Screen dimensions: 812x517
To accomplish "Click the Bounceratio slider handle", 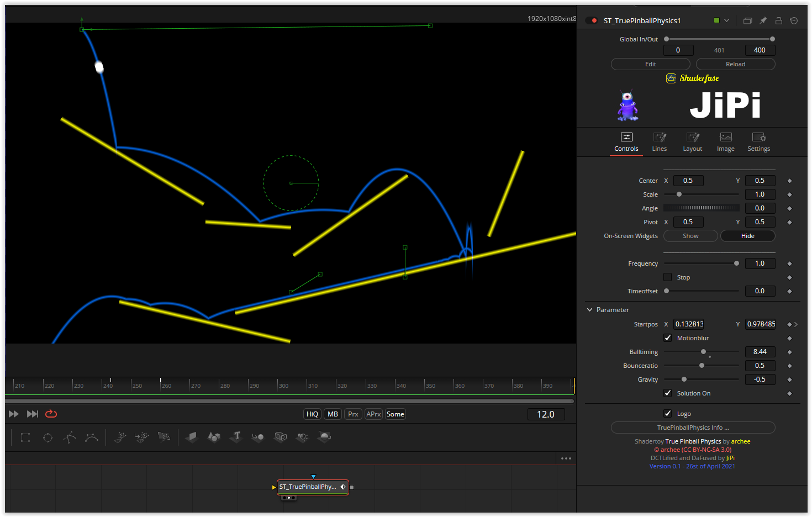I will (702, 366).
